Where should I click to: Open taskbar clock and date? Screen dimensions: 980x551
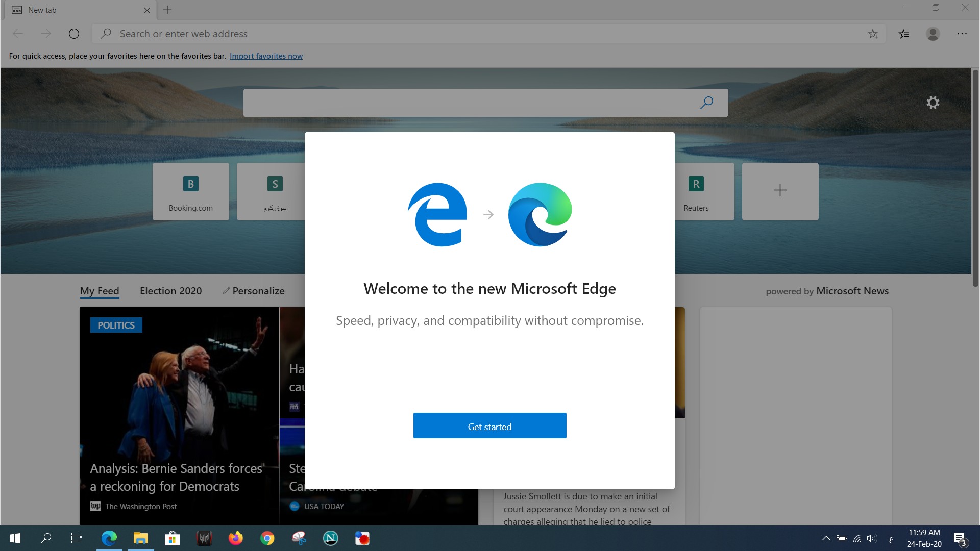tap(924, 538)
